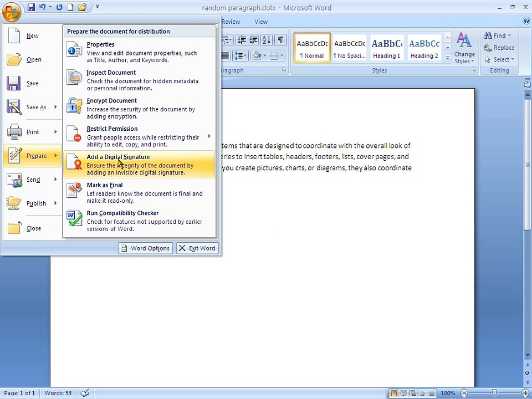532x399 pixels.
Task: Choose Open from the Office menu
Action: click(33, 59)
